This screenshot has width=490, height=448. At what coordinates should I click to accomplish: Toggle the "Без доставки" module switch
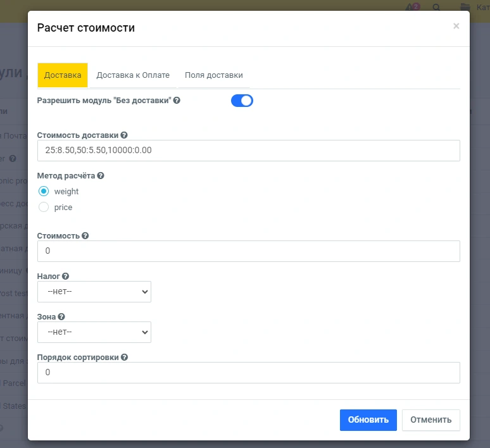point(242,101)
